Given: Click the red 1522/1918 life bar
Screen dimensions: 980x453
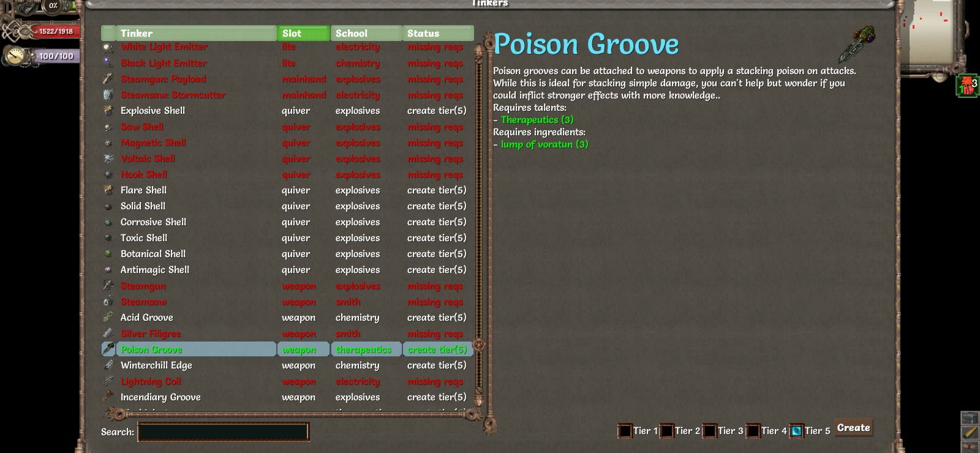Looking at the screenshot, I should pyautogui.click(x=55, y=31).
